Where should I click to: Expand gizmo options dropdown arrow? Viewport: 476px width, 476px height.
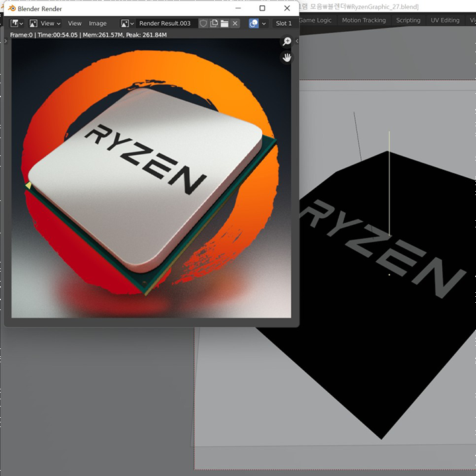pyautogui.click(x=264, y=23)
